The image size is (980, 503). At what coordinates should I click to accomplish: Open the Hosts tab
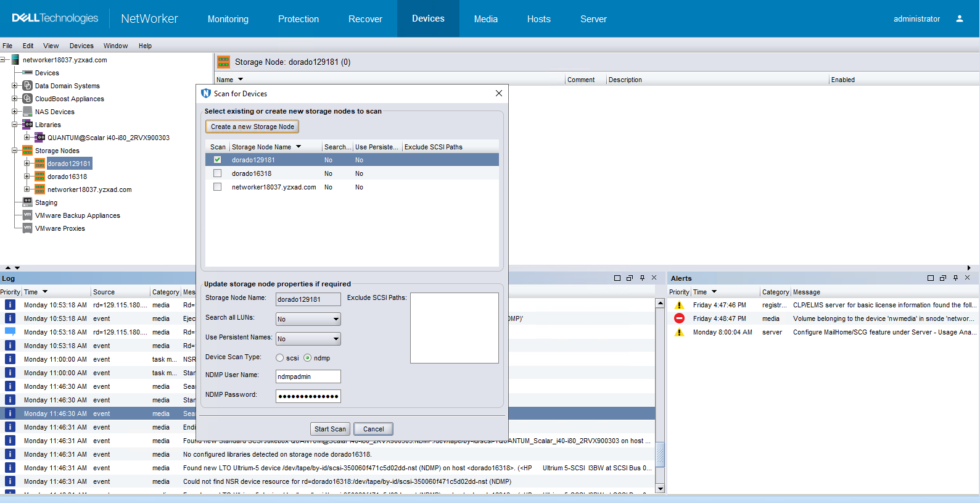[538, 19]
